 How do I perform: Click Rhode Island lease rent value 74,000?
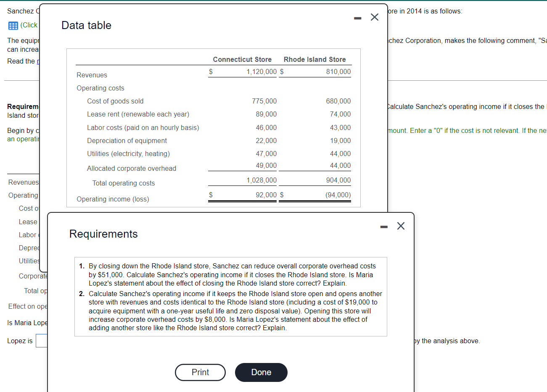(340, 114)
